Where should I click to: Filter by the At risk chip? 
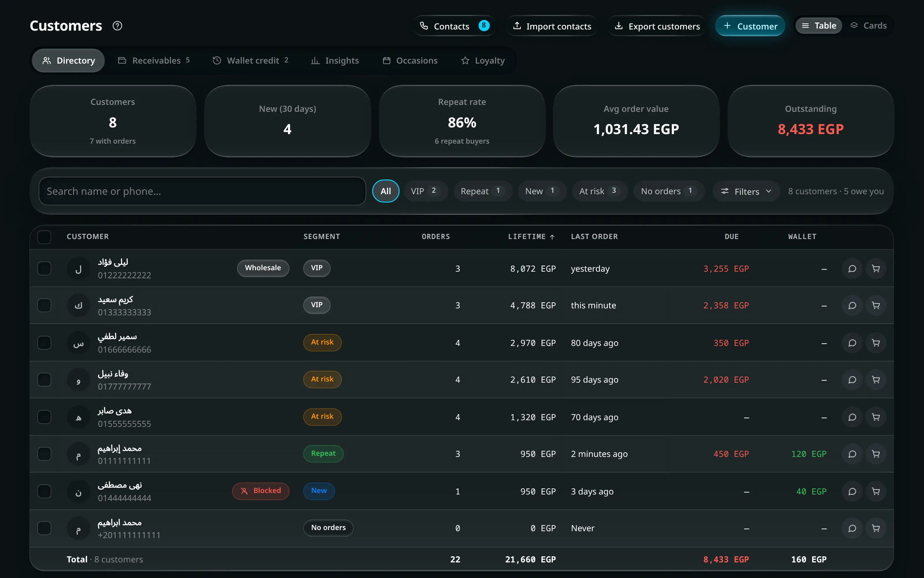click(600, 191)
